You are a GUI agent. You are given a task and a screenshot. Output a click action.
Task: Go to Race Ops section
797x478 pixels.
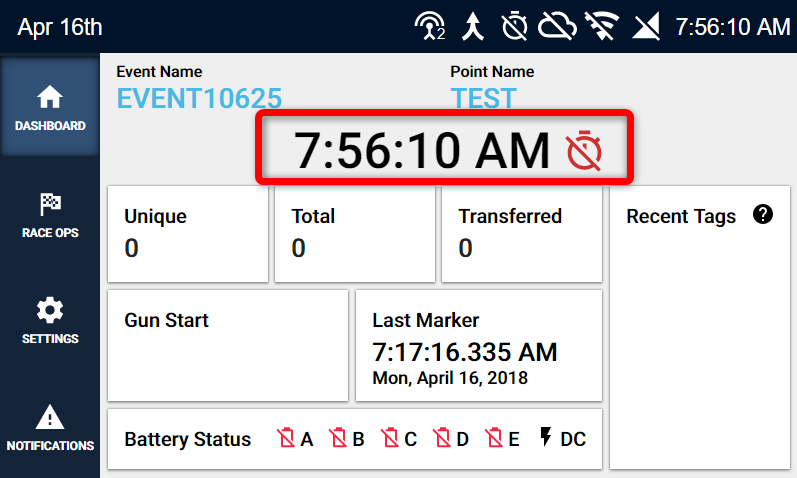49,214
